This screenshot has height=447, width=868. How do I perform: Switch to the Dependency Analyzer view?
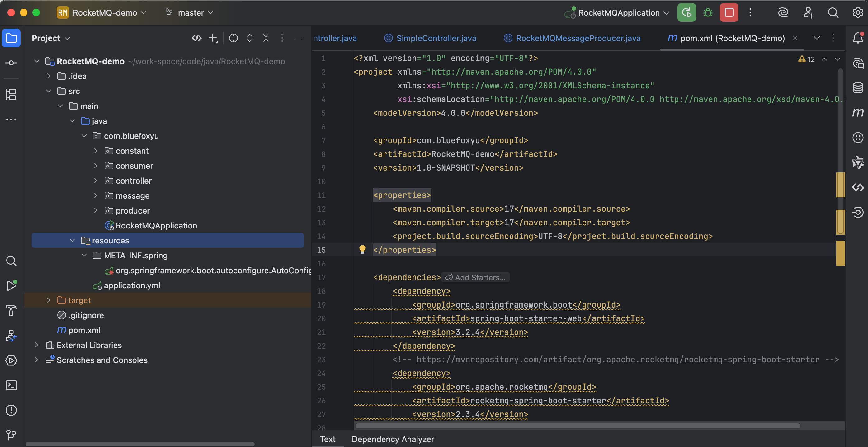point(393,439)
